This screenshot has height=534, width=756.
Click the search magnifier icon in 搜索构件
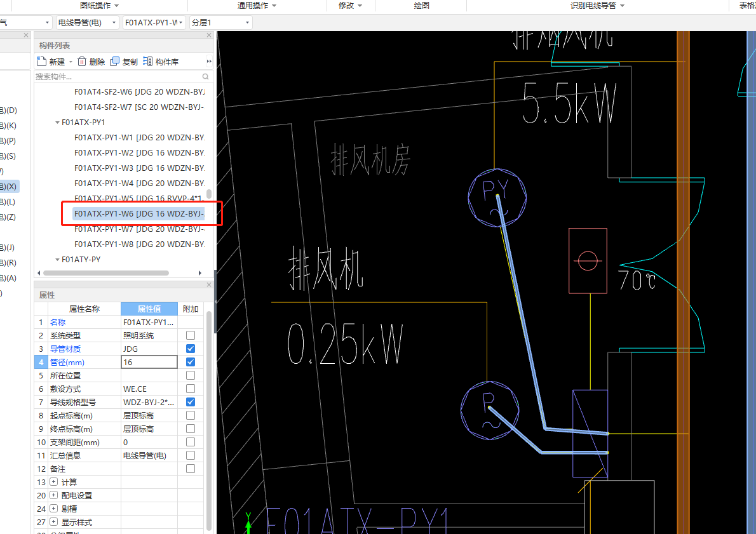205,77
